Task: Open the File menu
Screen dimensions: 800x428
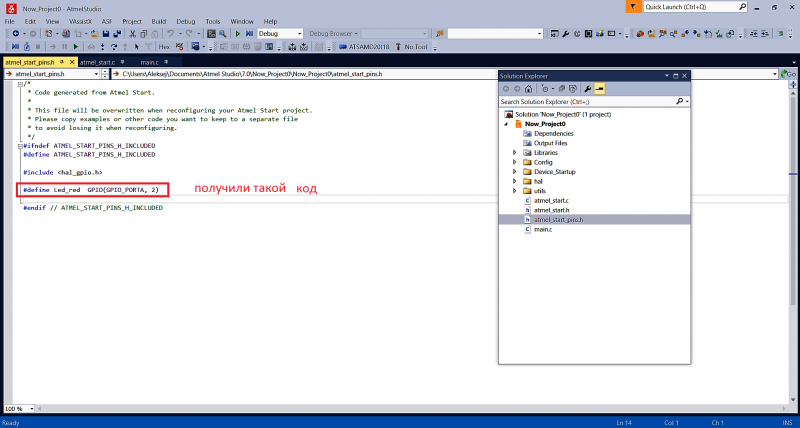Action: point(10,21)
